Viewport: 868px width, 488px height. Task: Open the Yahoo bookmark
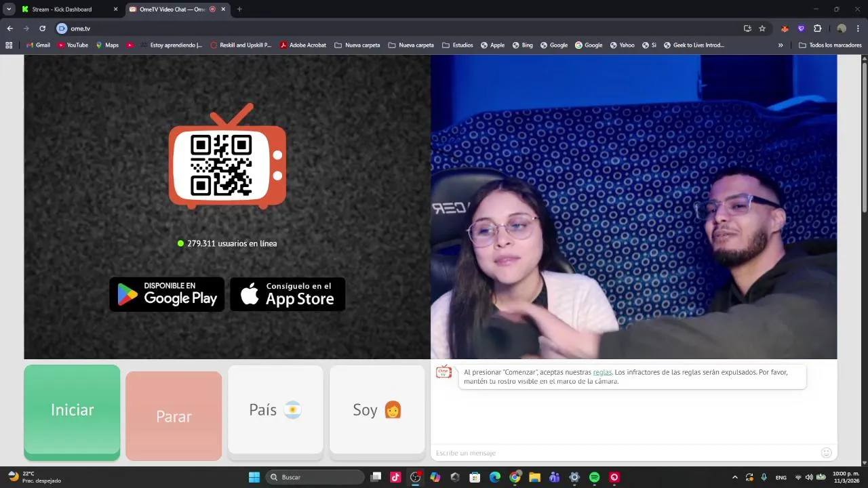[622, 45]
